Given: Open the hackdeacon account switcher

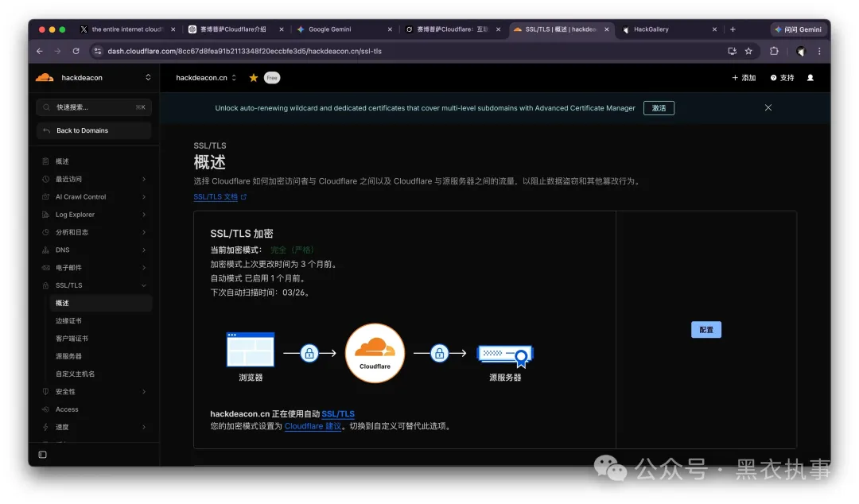Looking at the screenshot, I should pos(148,78).
